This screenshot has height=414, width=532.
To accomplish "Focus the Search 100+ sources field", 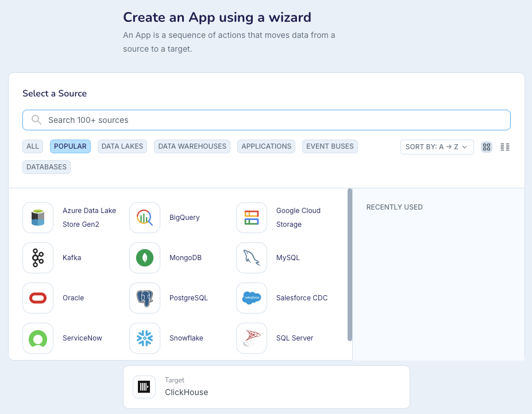I will [267, 120].
